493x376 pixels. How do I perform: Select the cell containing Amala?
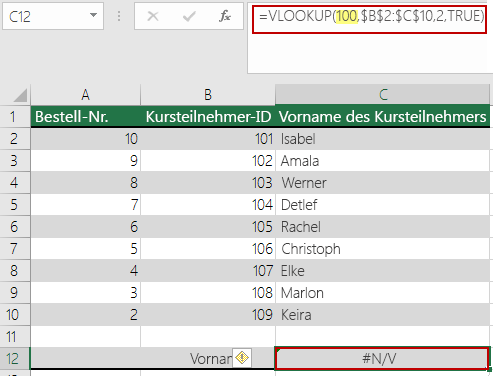click(x=383, y=161)
